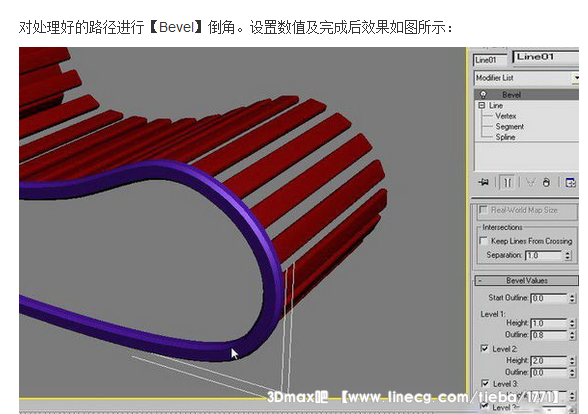Open Configure Modifier Sets icon
This screenshot has height=414, width=588.
click(x=570, y=183)
